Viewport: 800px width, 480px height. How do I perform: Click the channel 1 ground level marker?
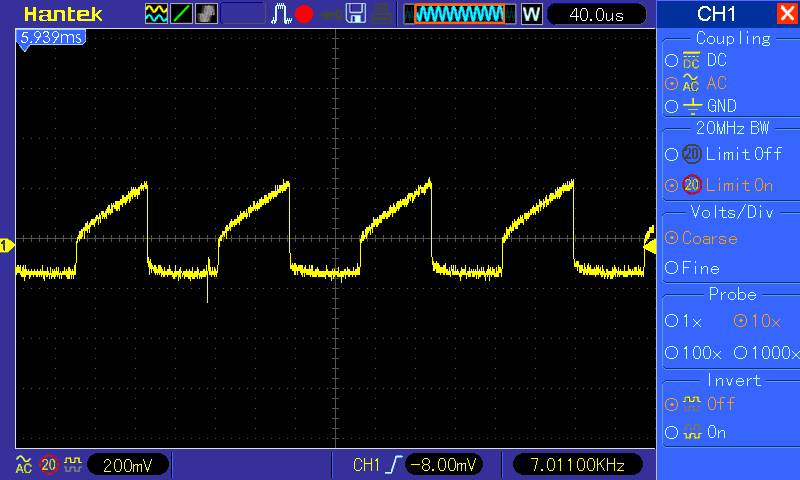pos(7,246)
